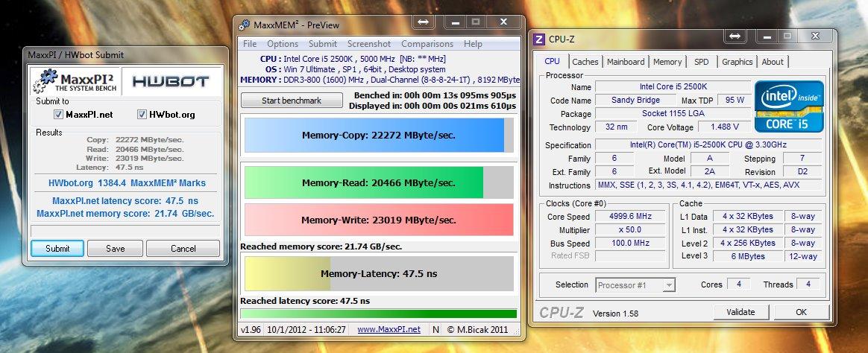Click the Revision value D2 in CPU-Z
Screen dimensions: 868x353
tap(802, 172)
